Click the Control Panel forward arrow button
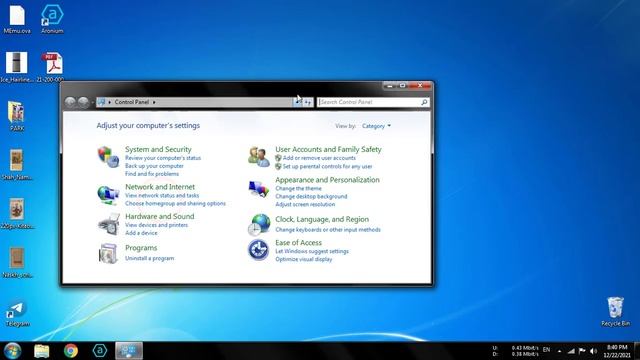This screenshot has height=360, width=640. [83, 102]
